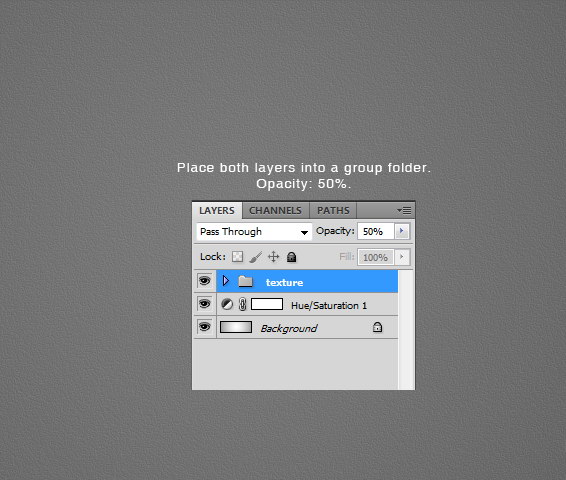The image size is (566, 480).
Task: Expand the texture group disclosure triangle
Action: [x=226, y=281]
